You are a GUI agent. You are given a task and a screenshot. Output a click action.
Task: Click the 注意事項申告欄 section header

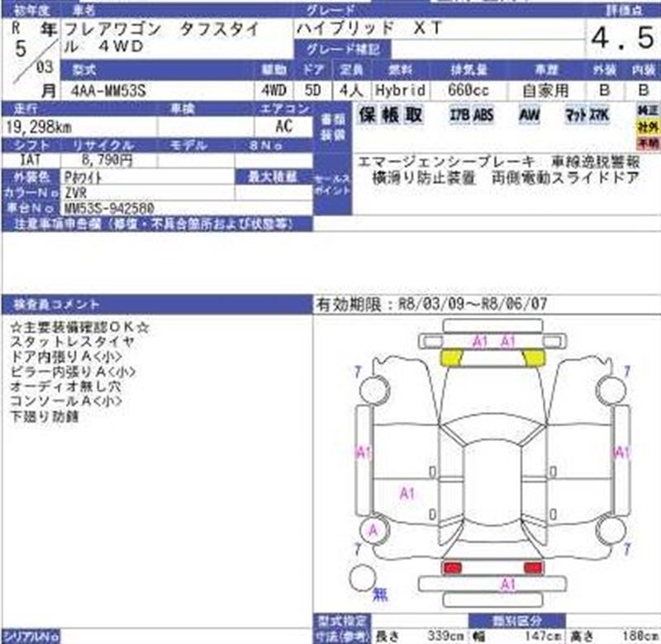tap(157, 224)
